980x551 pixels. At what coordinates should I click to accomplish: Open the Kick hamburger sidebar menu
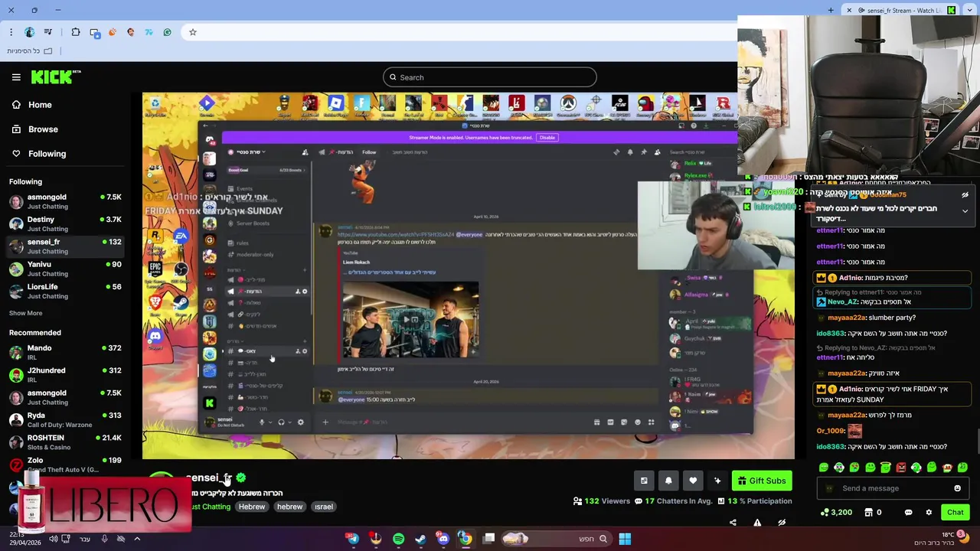16,77
